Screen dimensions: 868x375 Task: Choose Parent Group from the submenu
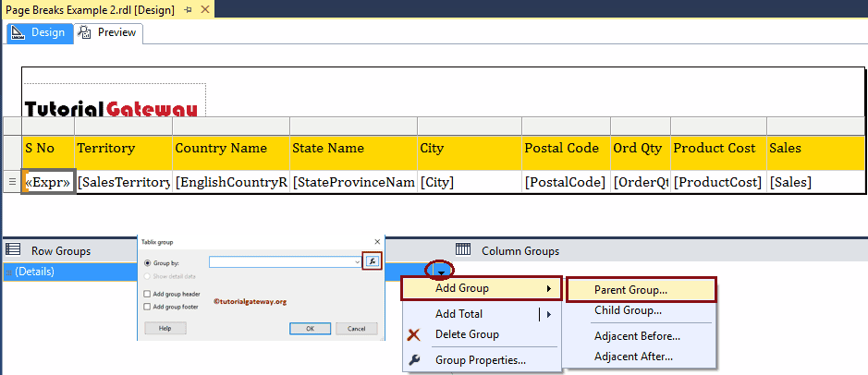click(x=630, y=290)
